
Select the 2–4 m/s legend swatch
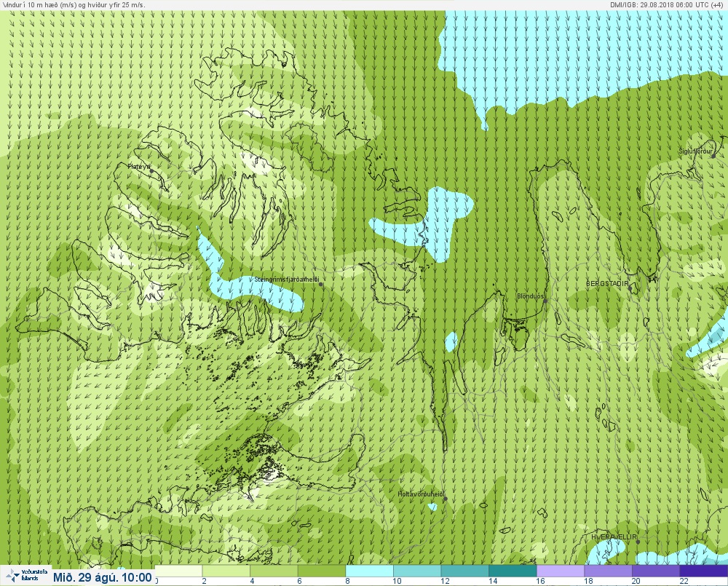(226, 571)
